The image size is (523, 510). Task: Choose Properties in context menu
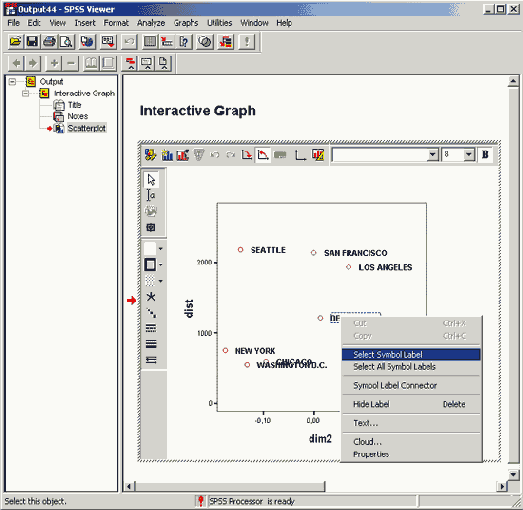point(411,454)
